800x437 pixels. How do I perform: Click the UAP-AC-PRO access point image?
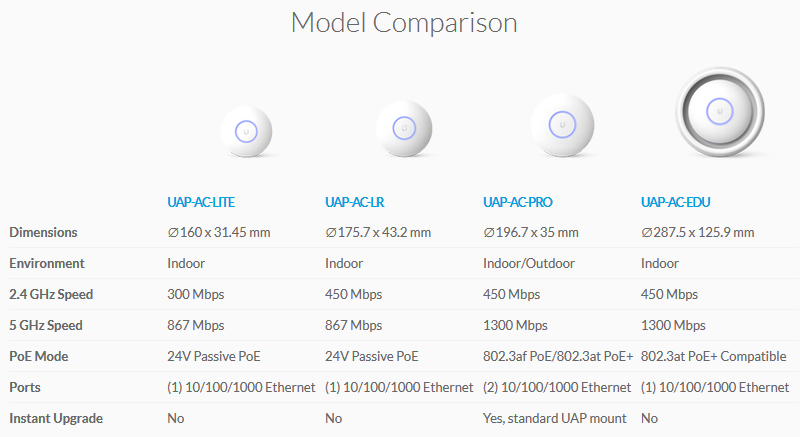point(562,125)
